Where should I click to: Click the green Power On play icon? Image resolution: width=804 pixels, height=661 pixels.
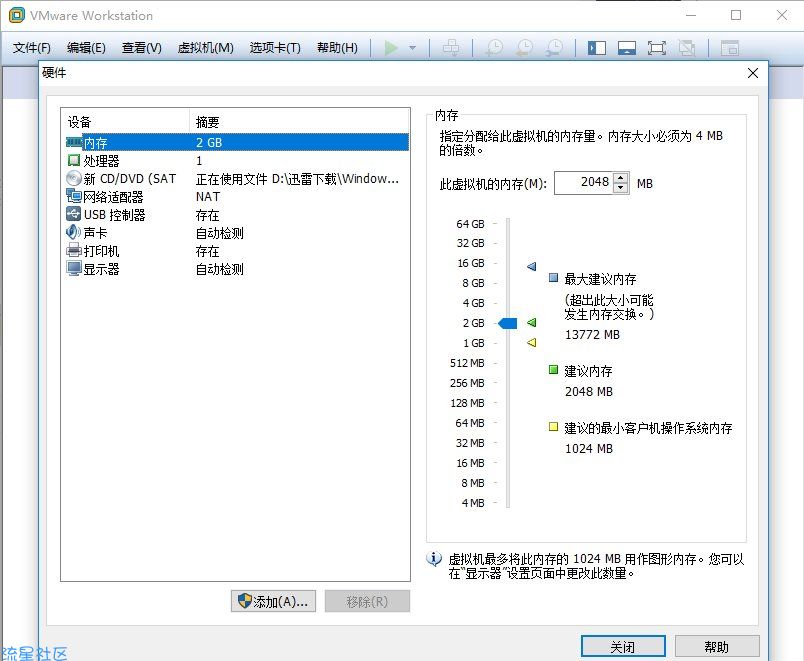point(391,48)
